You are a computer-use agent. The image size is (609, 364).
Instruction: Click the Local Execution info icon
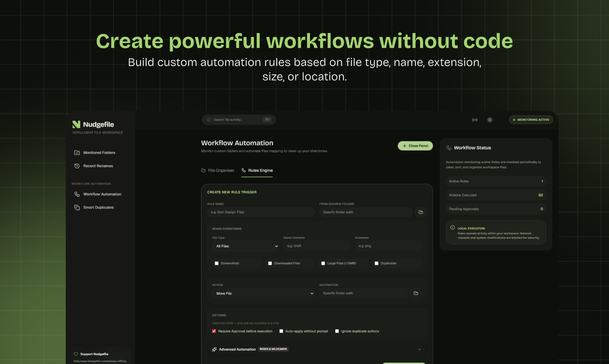[x=453, y=227]
